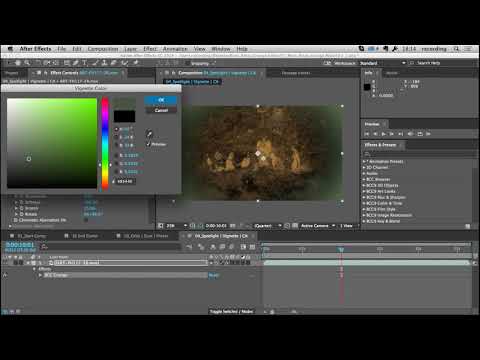
Task: Switch to the Project panel tab
Action: 12,73
